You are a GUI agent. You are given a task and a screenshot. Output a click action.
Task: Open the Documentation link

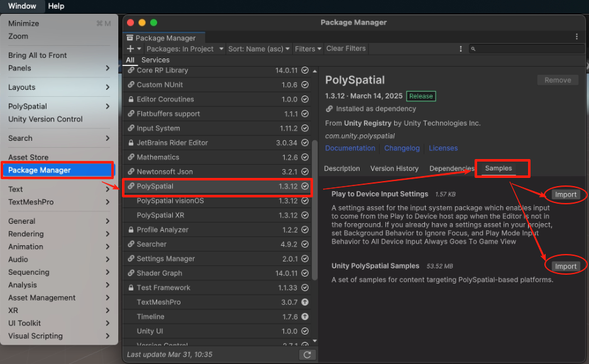(x=350, y=148)
